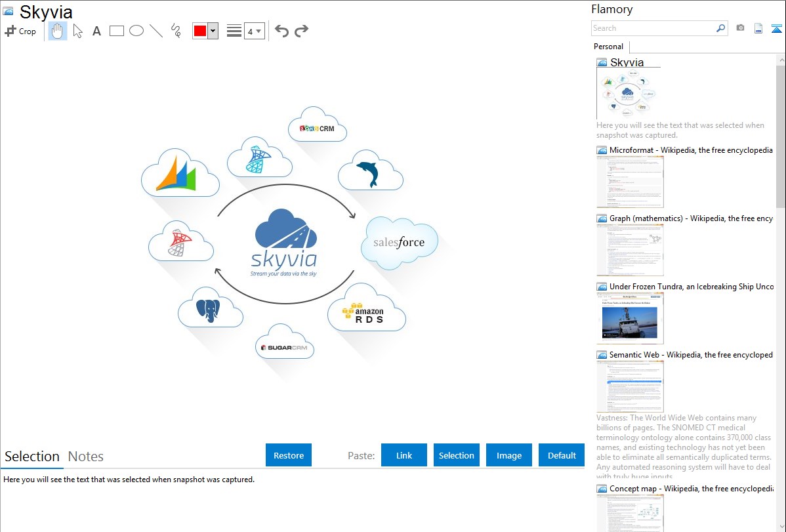Click the blue collapse panel icon

[776, 28]
